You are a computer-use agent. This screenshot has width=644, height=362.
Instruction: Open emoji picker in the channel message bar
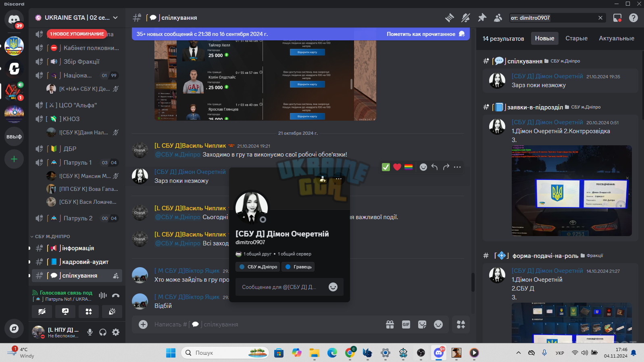pos(438,324)
